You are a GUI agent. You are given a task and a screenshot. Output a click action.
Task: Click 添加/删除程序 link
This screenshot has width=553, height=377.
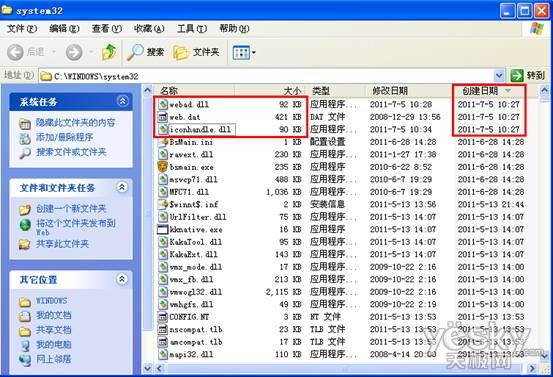[65, 137]
